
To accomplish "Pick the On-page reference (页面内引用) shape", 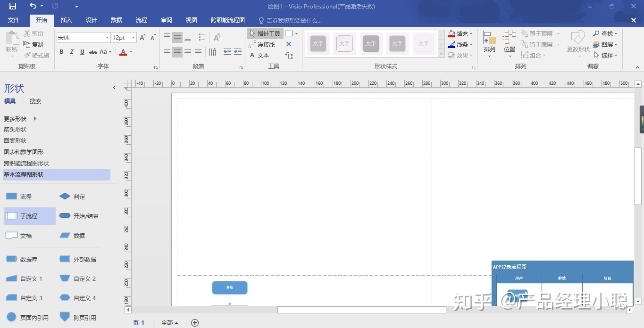I will pos(27,318).
